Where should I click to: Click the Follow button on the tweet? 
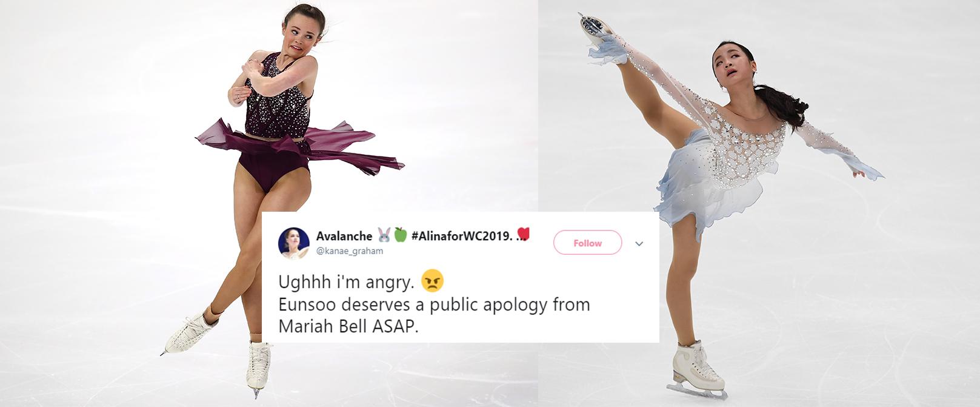[x=587, y=243]
